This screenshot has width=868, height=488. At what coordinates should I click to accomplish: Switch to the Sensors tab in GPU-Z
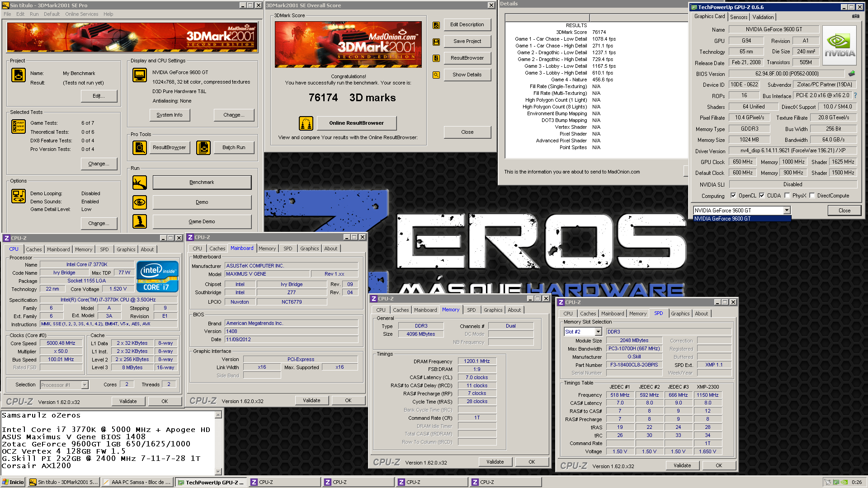[x=739, y=17]
